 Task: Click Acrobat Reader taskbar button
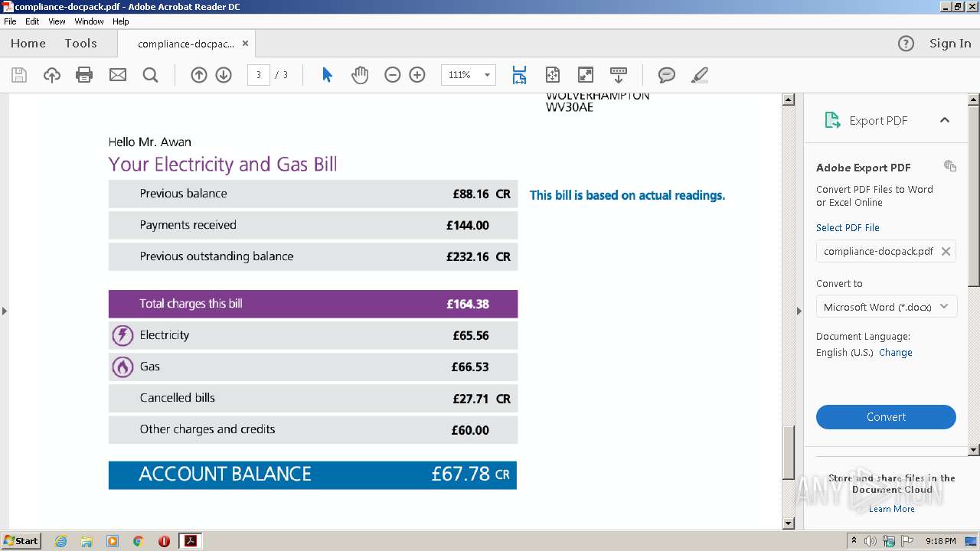tap(190, 541)
